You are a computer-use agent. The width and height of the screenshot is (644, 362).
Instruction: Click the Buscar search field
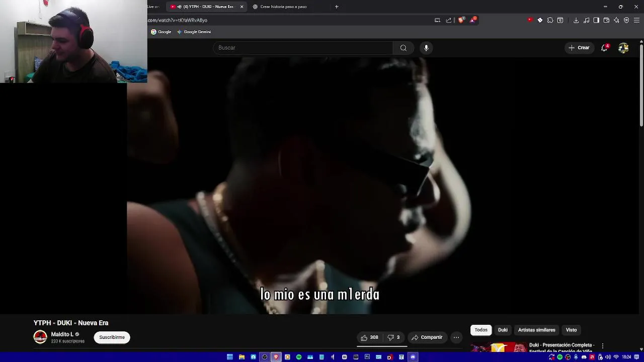tap(303, 48)
